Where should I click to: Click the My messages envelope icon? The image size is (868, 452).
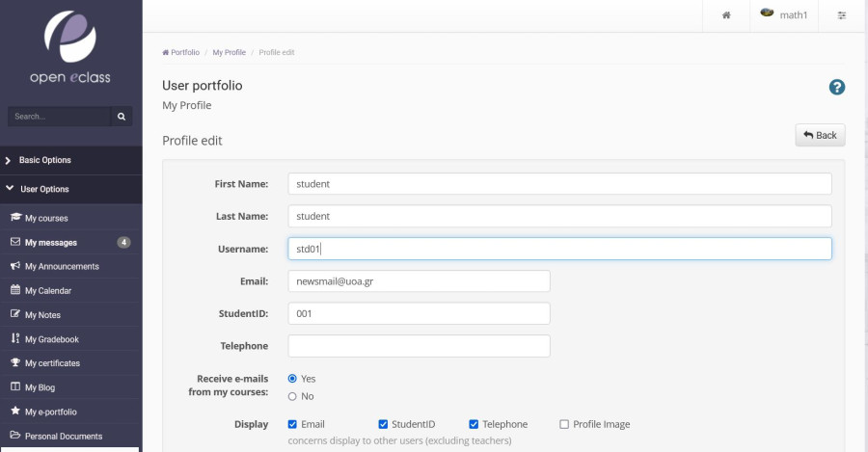(15, 242)
